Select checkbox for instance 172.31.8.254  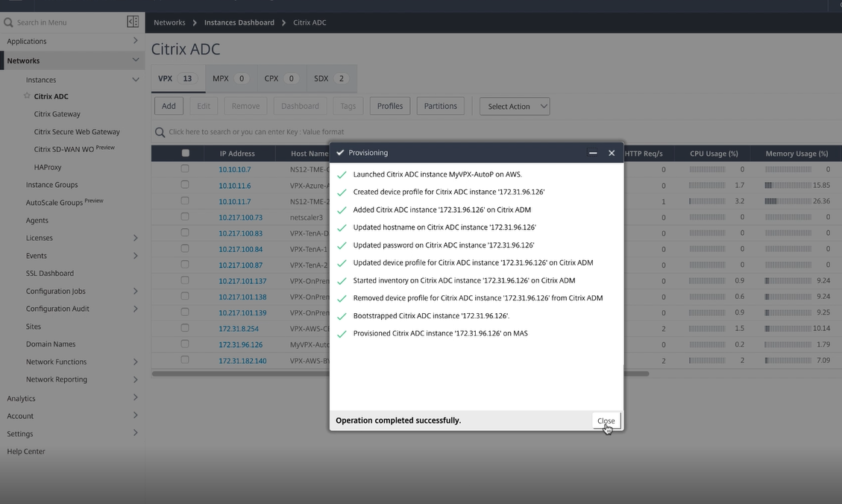pos(185,327)
